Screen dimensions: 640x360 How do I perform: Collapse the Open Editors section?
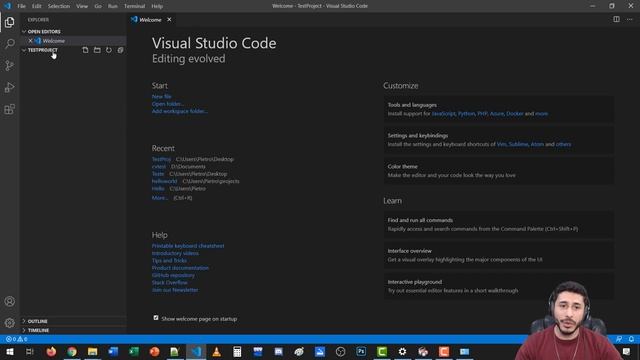coord(44,31)
